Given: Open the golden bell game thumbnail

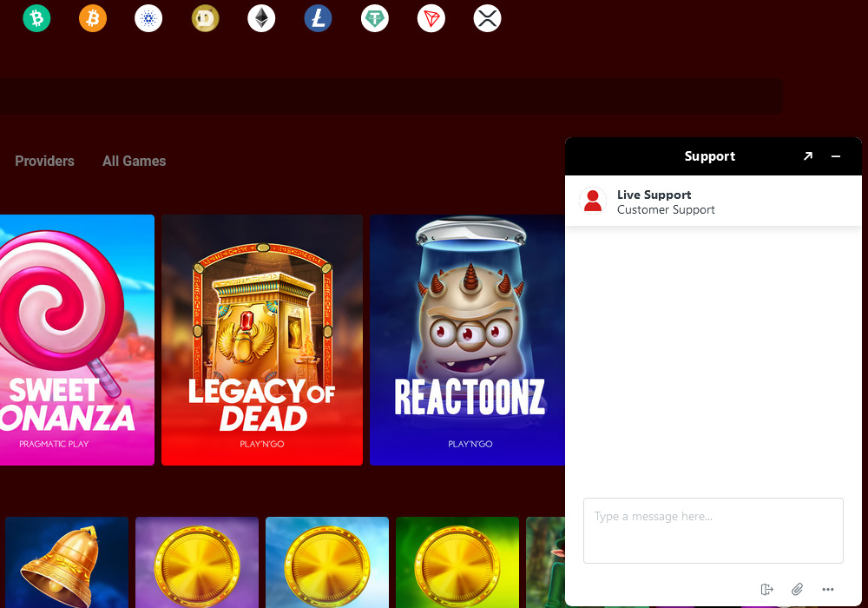Looking at the screenshot, I should 67,563.
